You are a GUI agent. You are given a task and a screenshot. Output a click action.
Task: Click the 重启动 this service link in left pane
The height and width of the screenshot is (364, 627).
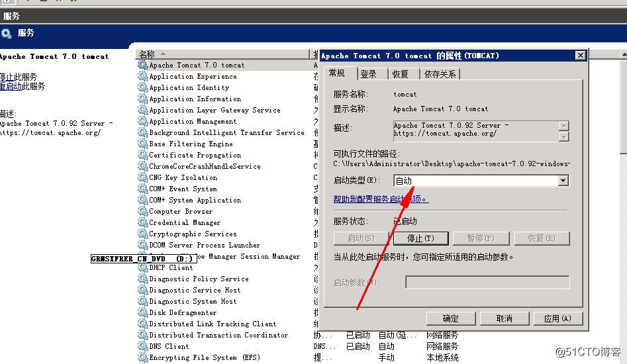click(11, 86)
